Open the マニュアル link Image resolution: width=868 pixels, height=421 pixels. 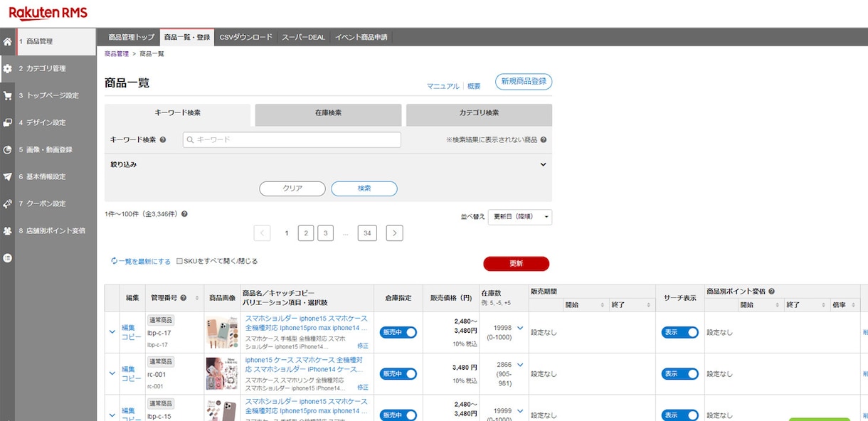coord(443,86)
